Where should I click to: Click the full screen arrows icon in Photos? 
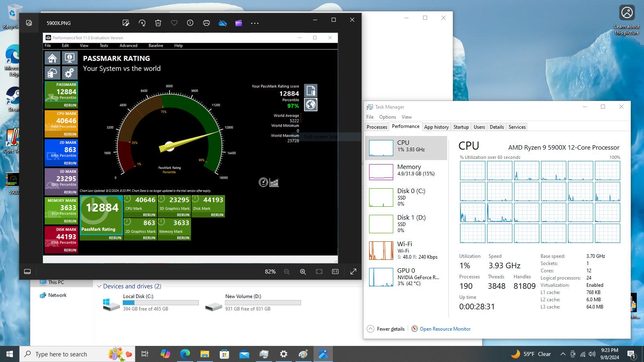[353, 271]
